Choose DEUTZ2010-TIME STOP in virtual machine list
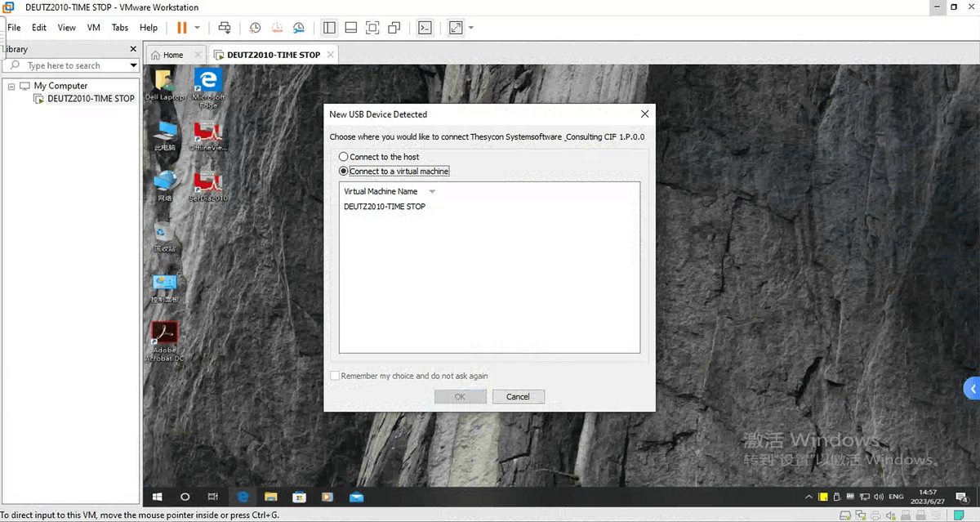This screenshot has height=522, width=980. (384, 207)
